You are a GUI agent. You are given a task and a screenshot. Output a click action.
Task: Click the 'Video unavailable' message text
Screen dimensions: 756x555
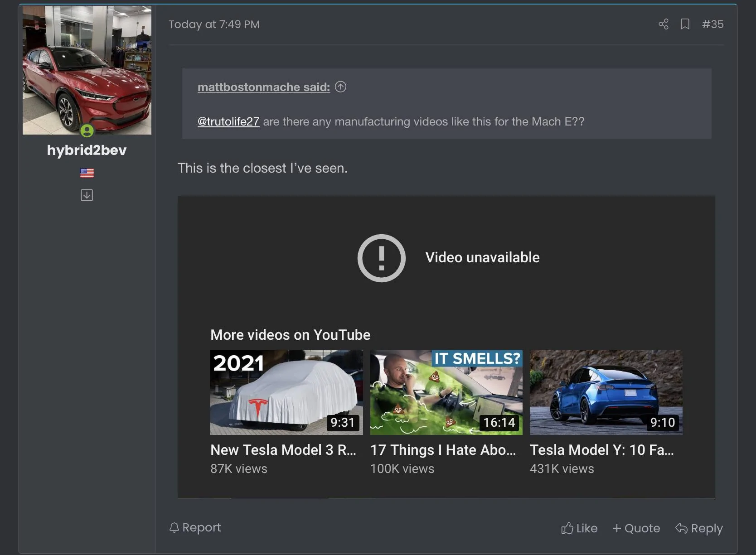point(482,257)
